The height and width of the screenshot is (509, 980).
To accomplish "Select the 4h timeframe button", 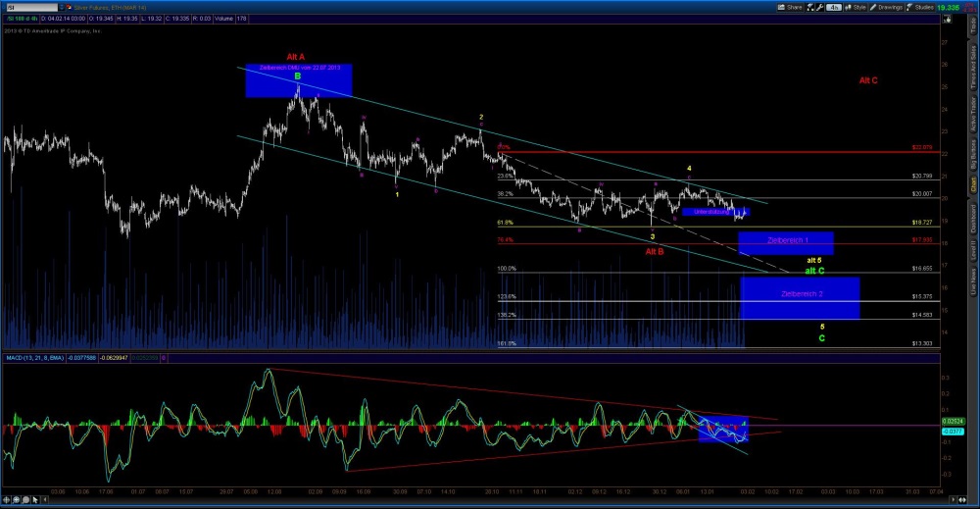I will [x=834, y=7].
